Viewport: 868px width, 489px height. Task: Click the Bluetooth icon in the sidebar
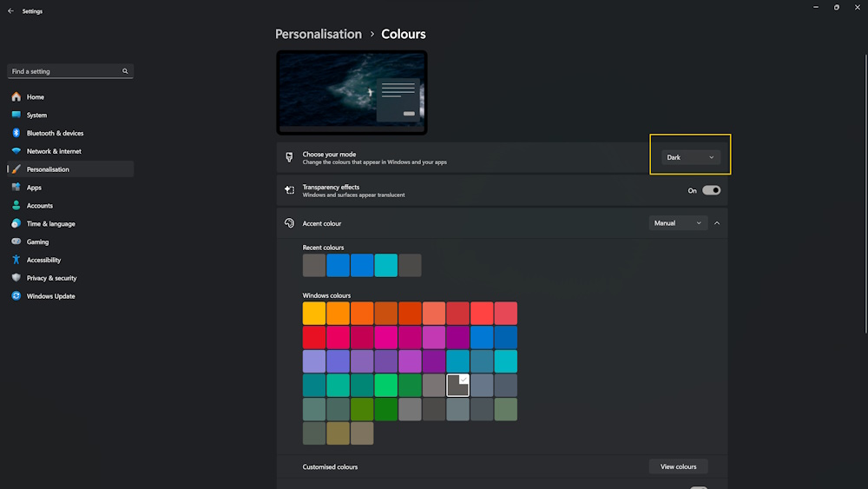click(x=16, y=133)
